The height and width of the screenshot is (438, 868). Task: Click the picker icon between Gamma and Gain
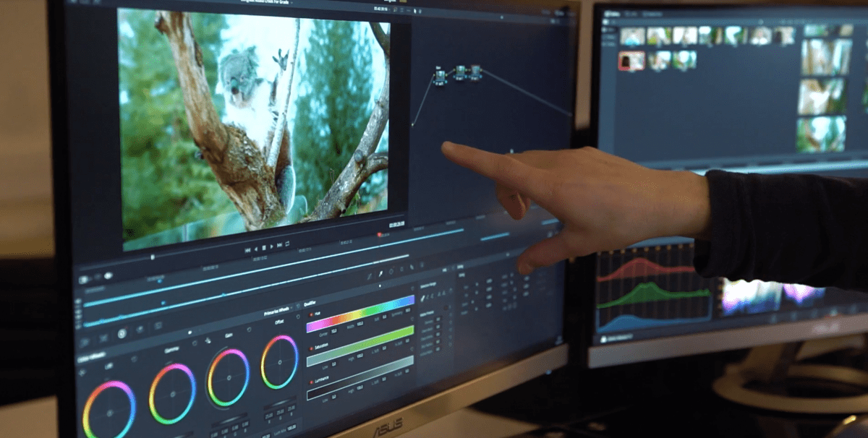tap(208, 340)
